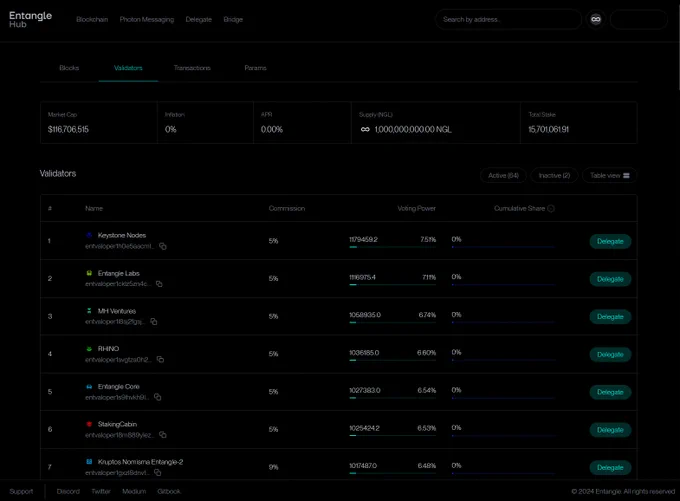
Task: Open the Twitter footer link
Action: tap(101, 491)
